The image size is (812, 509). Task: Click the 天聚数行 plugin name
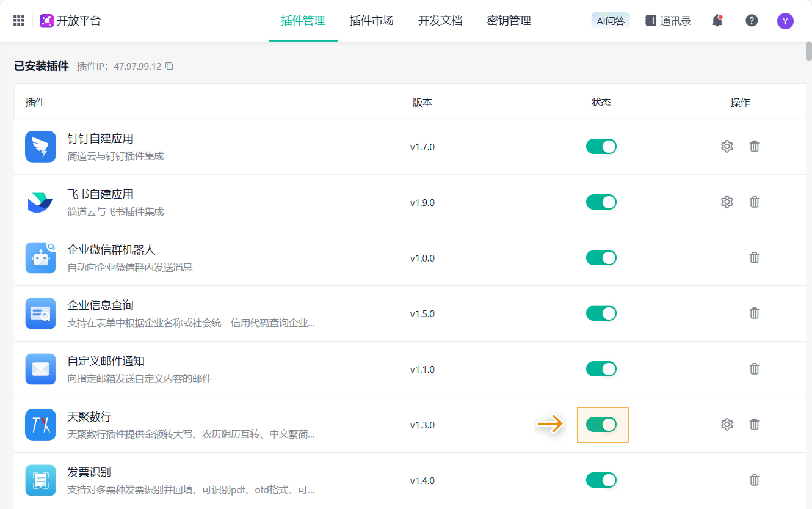point(89,416)
